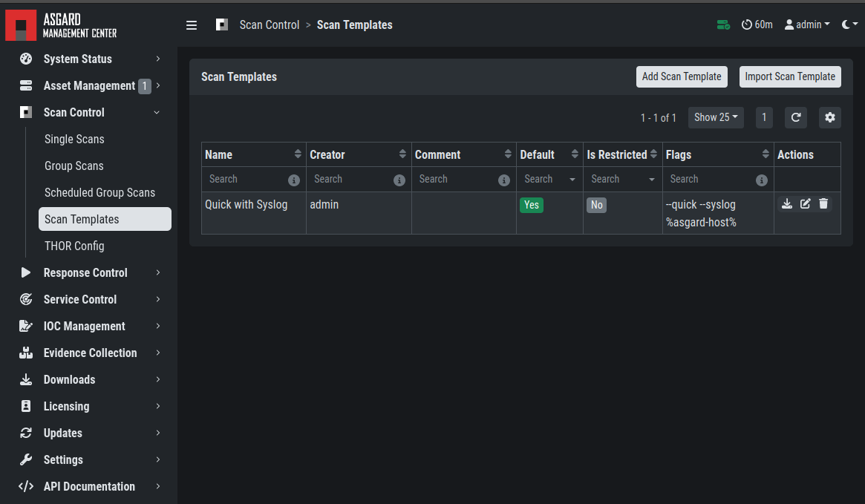Open THOR Config page
This screenshot has width=865, height=504.
tap(105, 246)
